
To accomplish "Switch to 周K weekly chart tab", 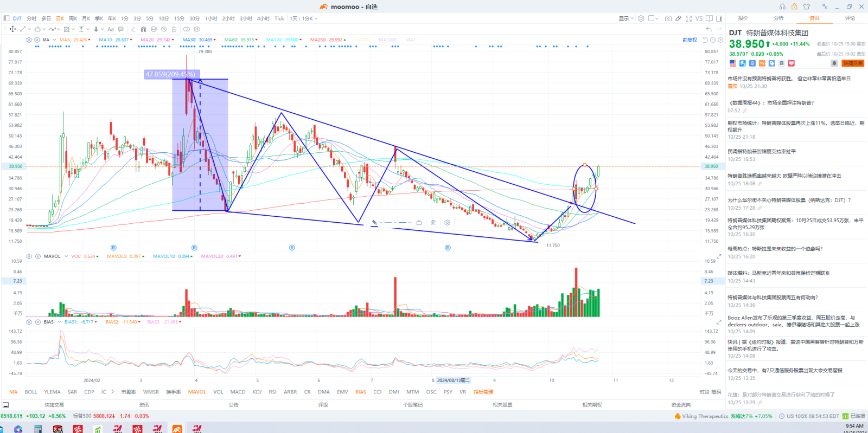I will [73, 18].
